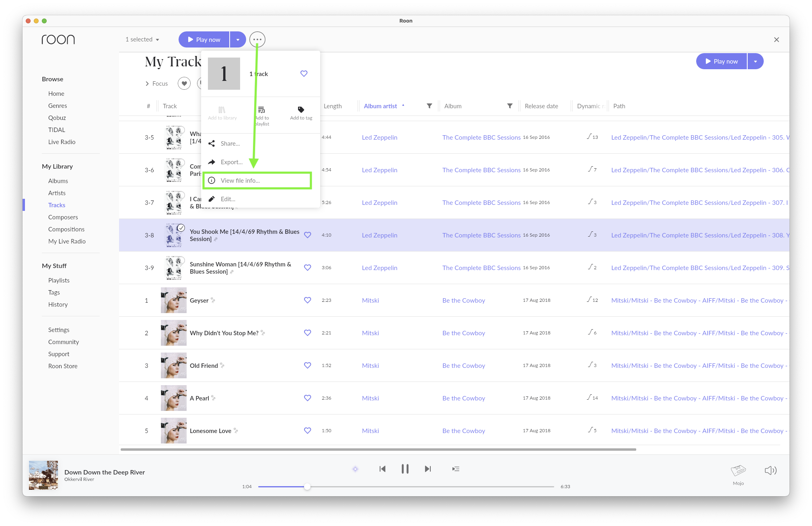
Task: Sort by Album artist column header
Action: 380,106
